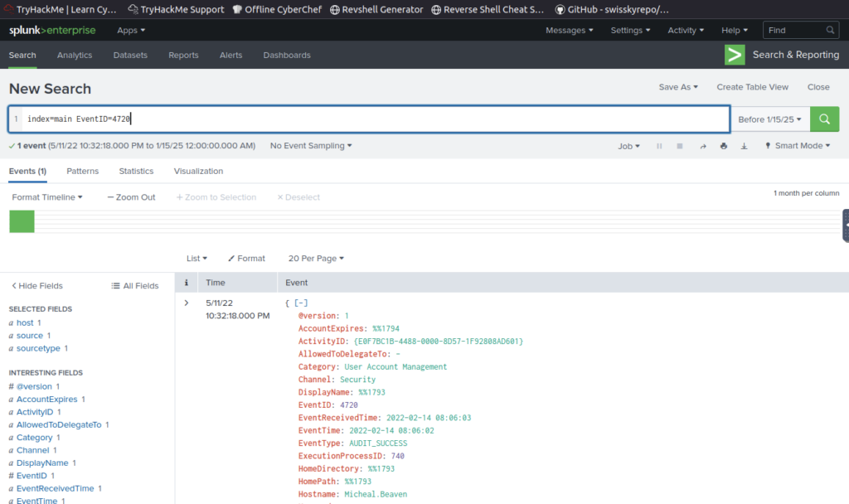Click the Time column header

[x=215, y=283]
